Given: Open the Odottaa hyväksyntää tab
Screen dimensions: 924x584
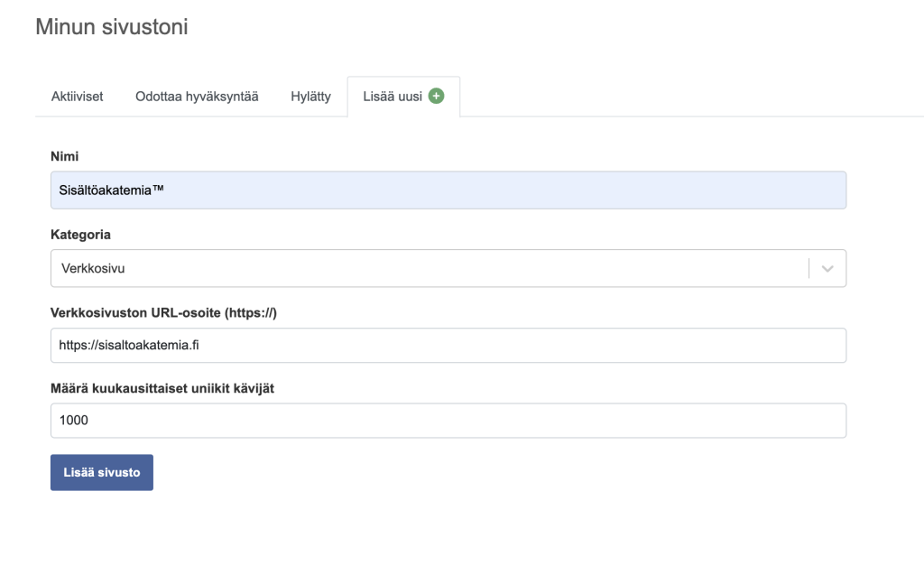Looking at the screenshot, I should click(197, 97).
